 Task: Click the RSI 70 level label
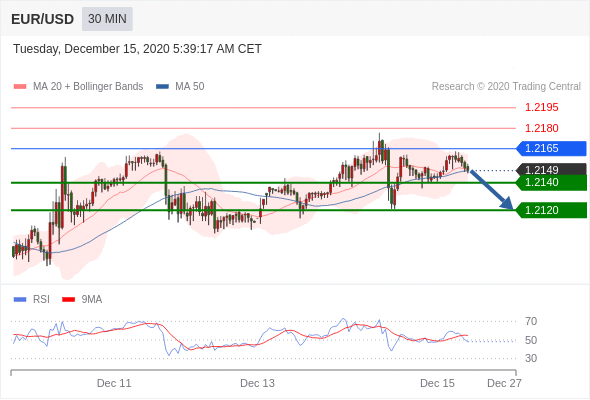[531, 321]
